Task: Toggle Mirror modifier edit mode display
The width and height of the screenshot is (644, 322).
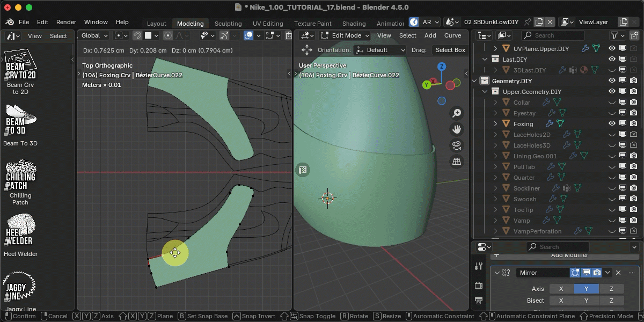Action: click(575, 273)
